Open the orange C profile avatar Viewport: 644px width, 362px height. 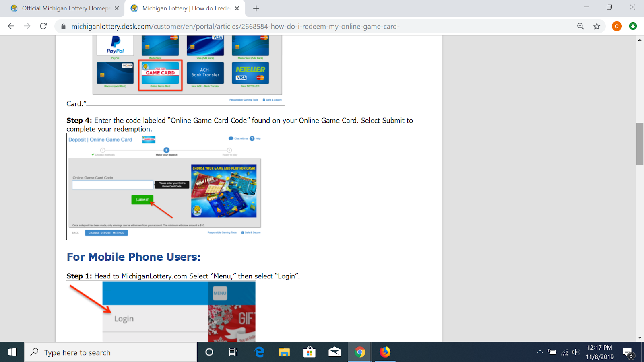[617, 26]
